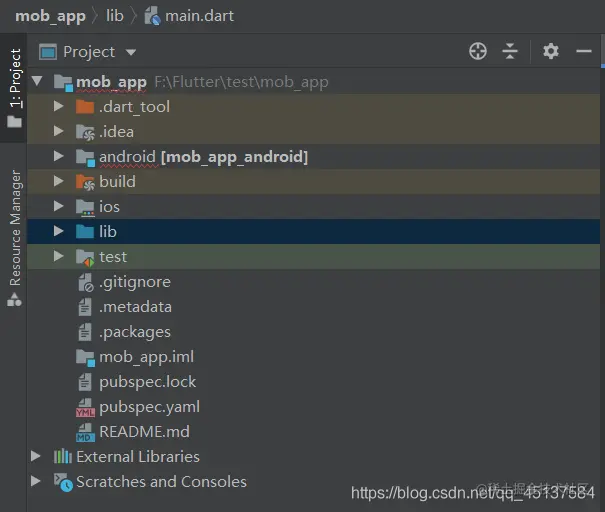
Task: Expand the build folder arrow
Action: click(x=58, y=181)
